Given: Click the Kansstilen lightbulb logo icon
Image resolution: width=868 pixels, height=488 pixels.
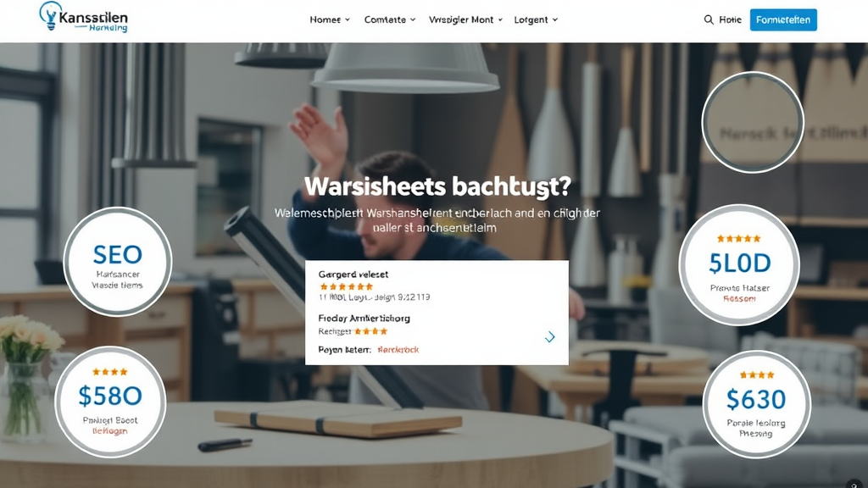Looking at the screenshot, I should [x=50, y=16].
